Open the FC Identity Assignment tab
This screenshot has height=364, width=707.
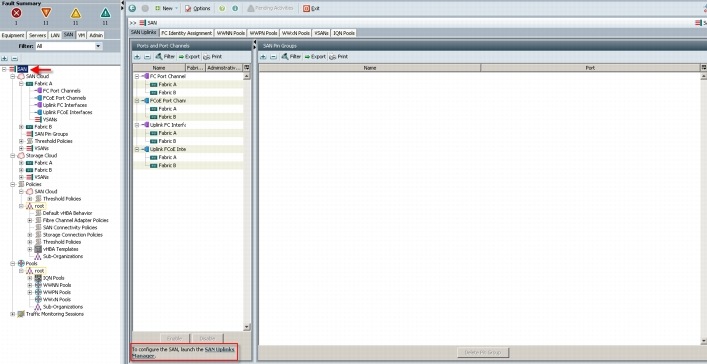(187, 33)
